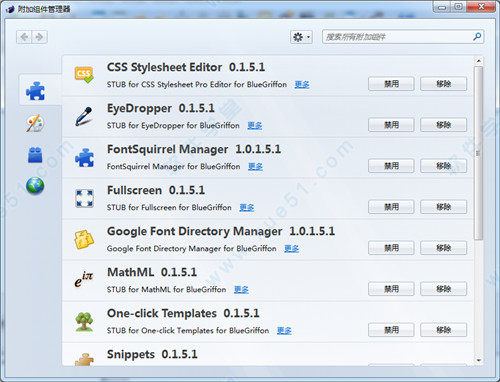Select the EyeDropper pipette icon
Image resolution: width=500 pixels, height=382 pixels.
pos(83,116)
